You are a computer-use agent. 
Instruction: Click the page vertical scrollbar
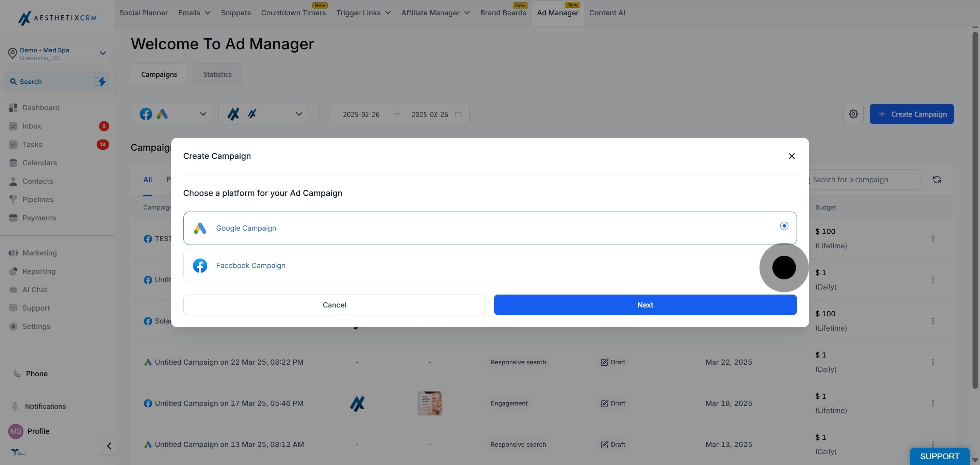point(975,209)
